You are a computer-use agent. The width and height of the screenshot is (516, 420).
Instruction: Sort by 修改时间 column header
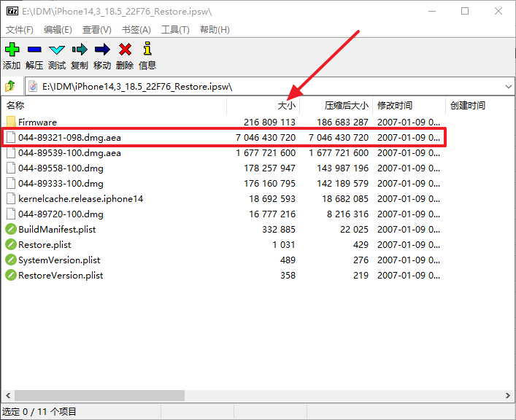coord(409,105)
